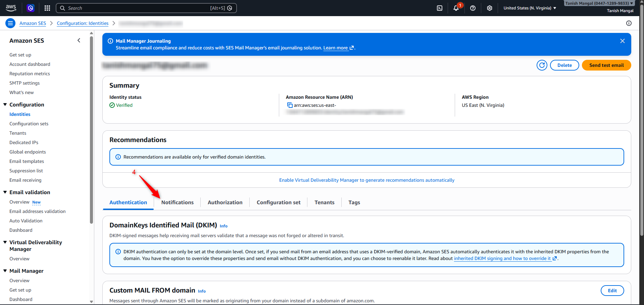This screenshot has width=644, height=305.
Task: Open the Enable Virtual Deliverability Manager link
Action: coord(366,180)
